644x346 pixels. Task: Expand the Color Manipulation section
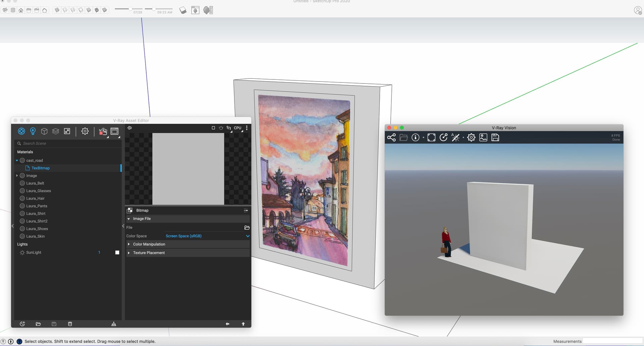(129, 244)
